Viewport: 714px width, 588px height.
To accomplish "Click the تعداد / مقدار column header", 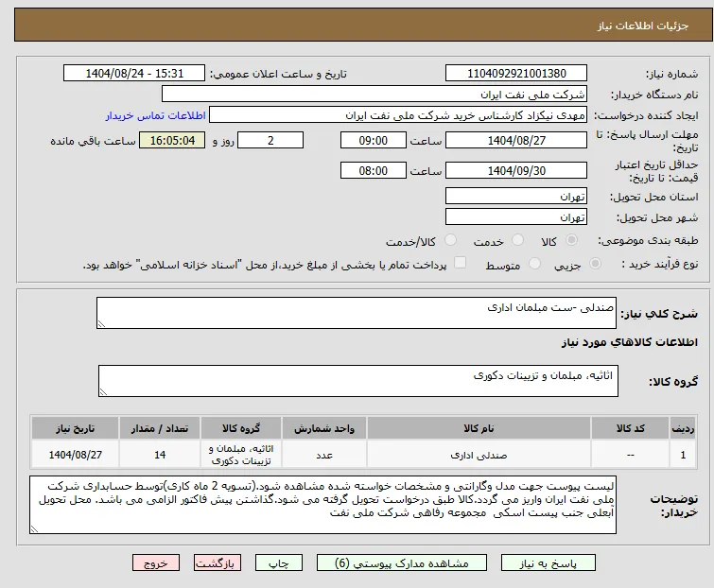I will 160,428.
